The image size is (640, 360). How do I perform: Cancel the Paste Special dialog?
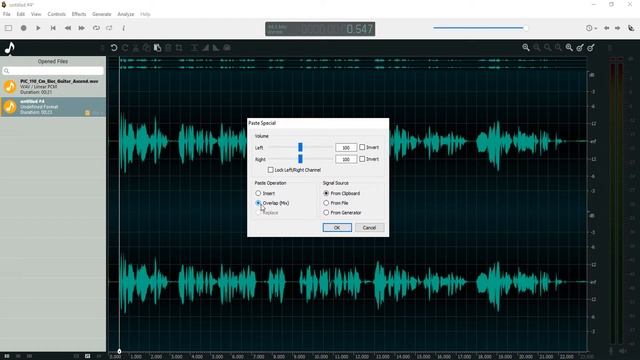pyautogui.click(x=369, y=228)
